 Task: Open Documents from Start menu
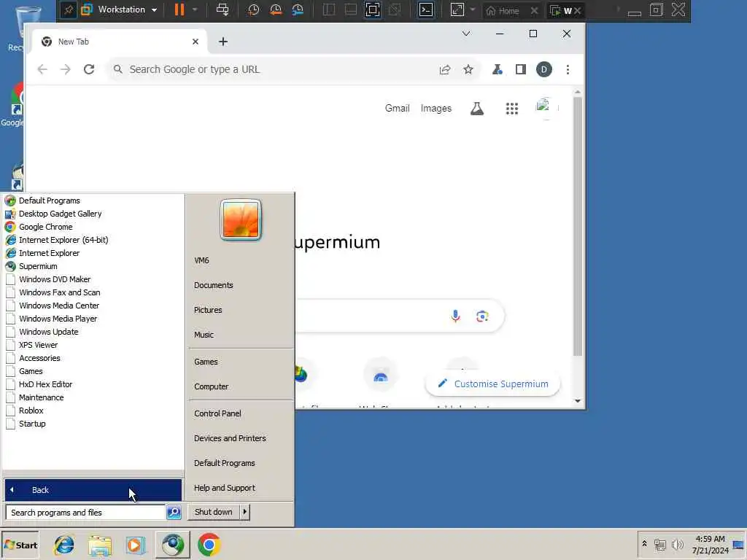pos(214,285)
